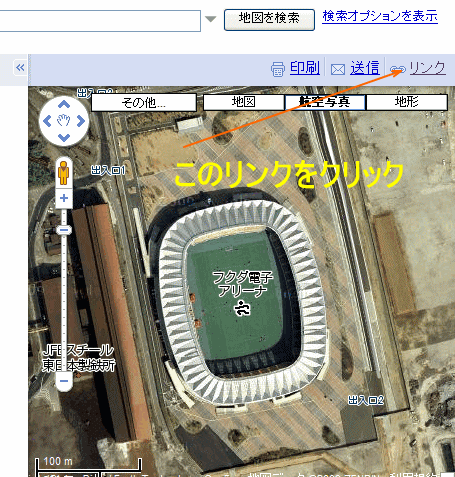Switch to 航空写真 satellite view
455x477 pixels.
325,102
